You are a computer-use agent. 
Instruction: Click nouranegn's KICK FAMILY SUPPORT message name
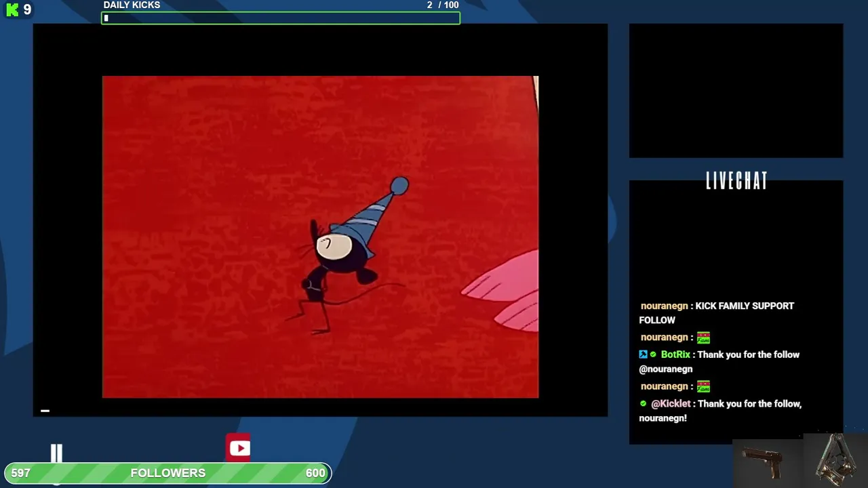click(x=665, y=306)
